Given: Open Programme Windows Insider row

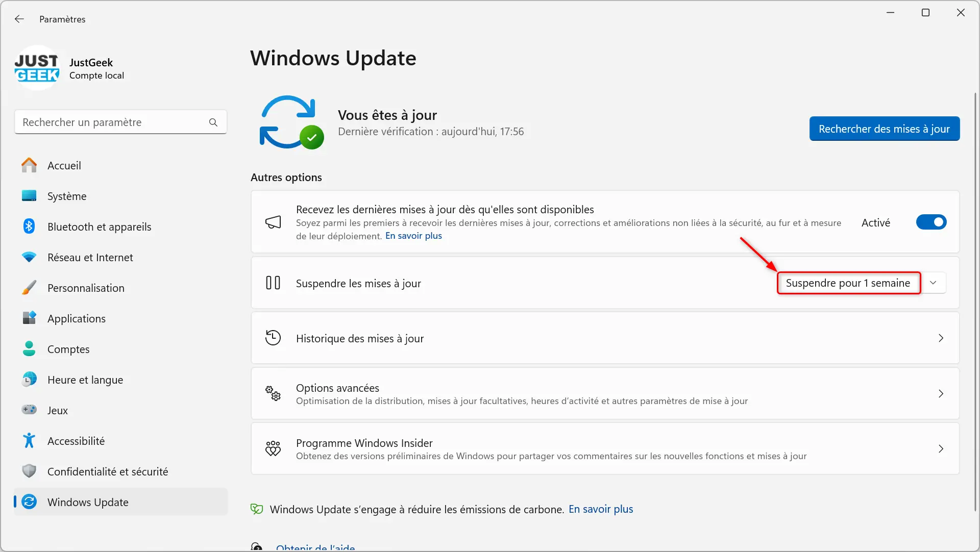Looking at the screenshot, I should 605,448.
